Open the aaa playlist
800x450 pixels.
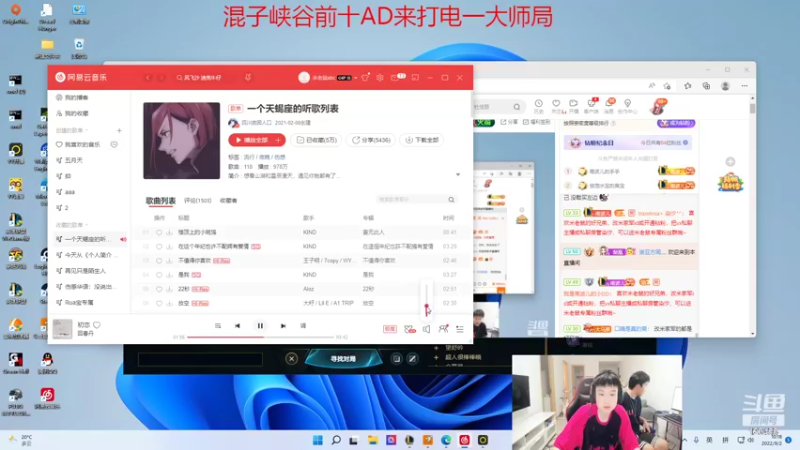[x=65, y=192]
